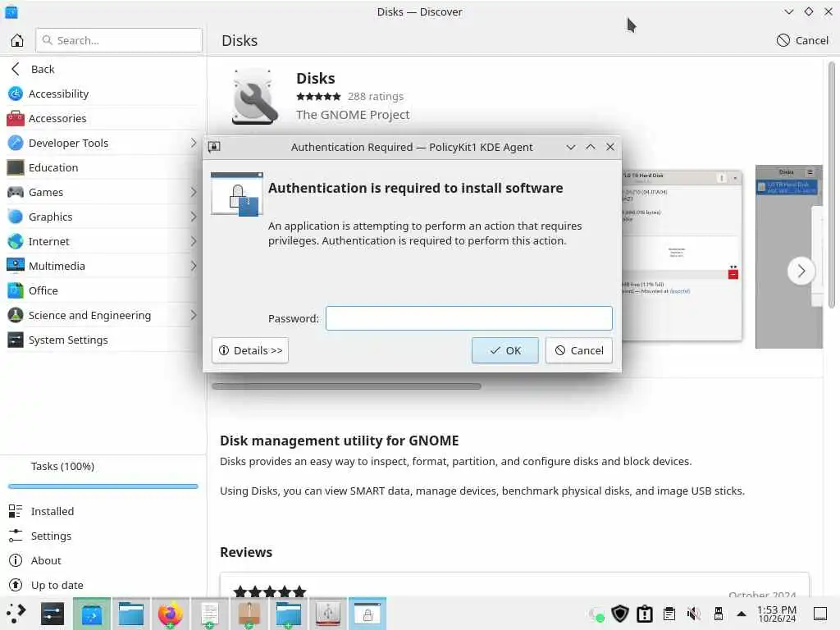Click the Discover window minimize arrow
840x630 pixels.
(x=788, y=11)
